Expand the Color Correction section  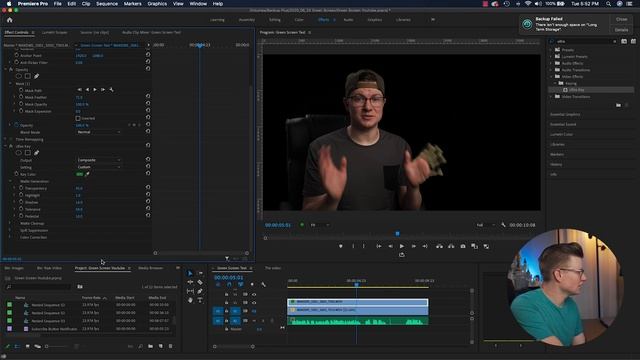(x=10, y=237)
